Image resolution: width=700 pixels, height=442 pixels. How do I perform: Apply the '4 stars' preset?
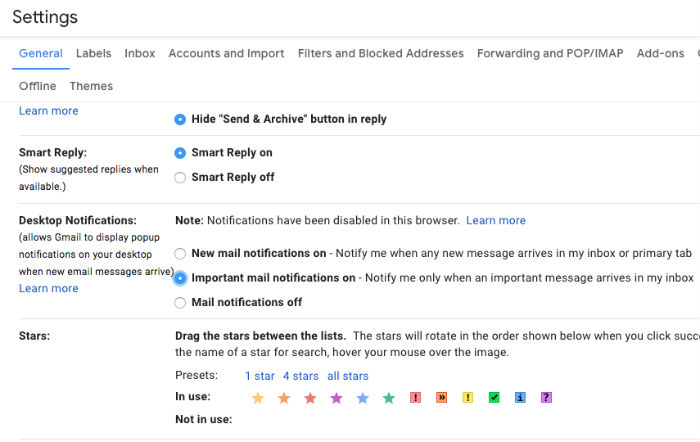coord(300,376)
